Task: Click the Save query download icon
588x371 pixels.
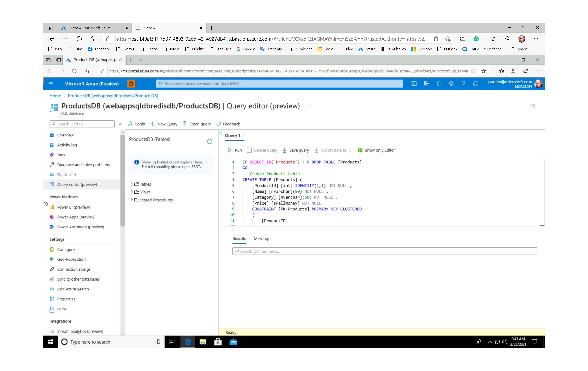Action: [284, 150]
